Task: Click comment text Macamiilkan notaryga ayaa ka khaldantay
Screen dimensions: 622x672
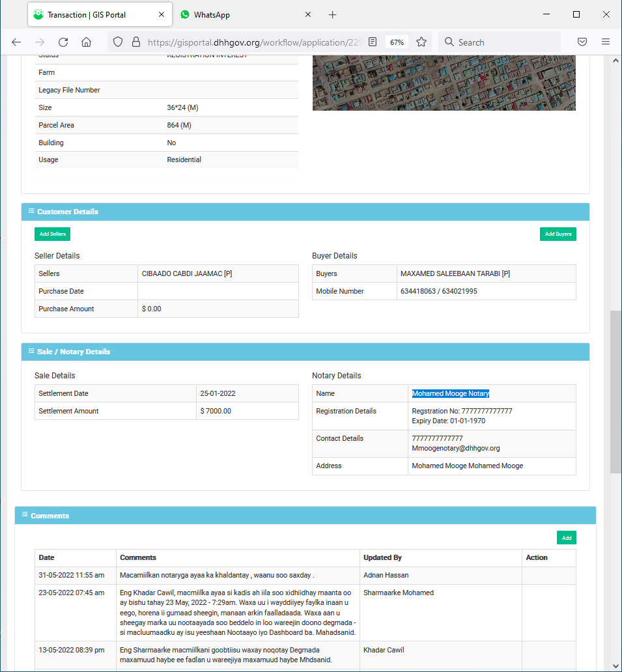Action: [x=184, y=575]
